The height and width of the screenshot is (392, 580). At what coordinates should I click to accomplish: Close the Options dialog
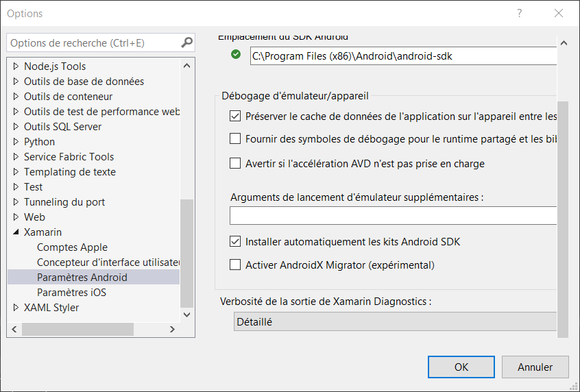pos(559,13)
